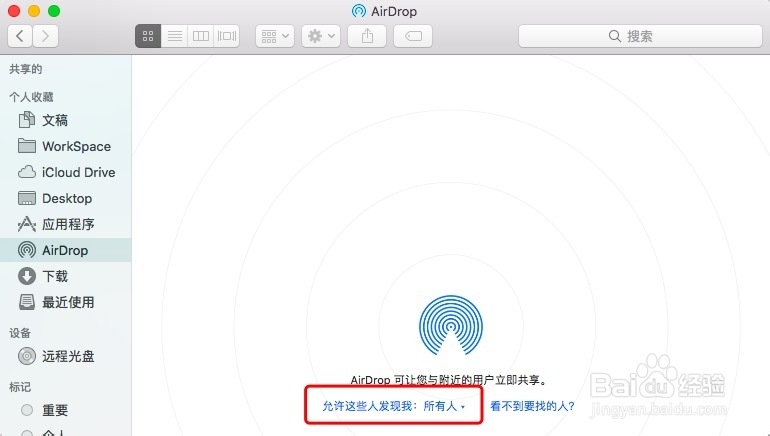
Task: Click the 共享的 sidebar section header
Action: 26,69
